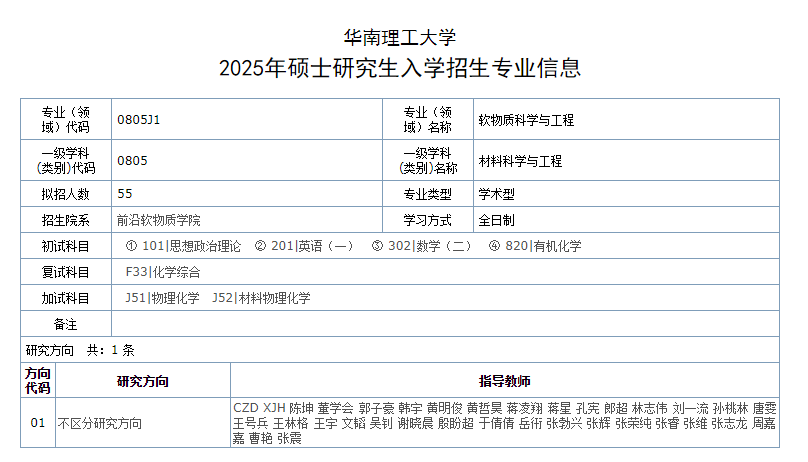
Task: Click advisor name 谢晓晨
Action: (x=416, y=423)
